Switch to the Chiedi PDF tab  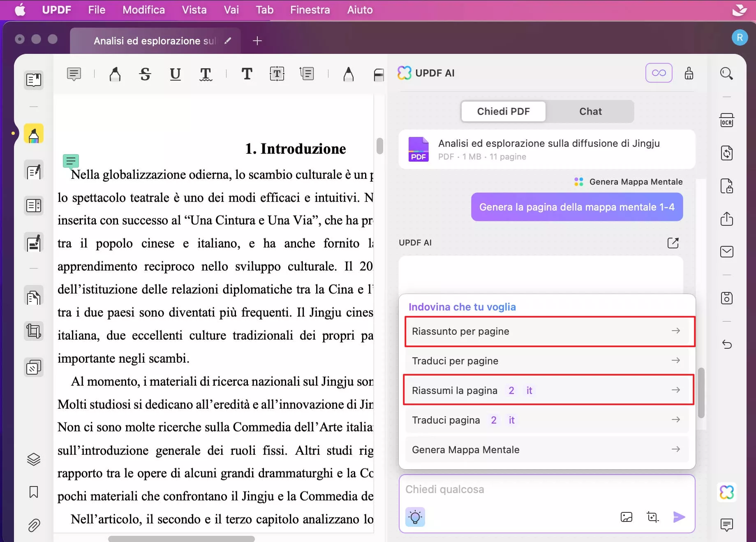click(x=504, y=111)
